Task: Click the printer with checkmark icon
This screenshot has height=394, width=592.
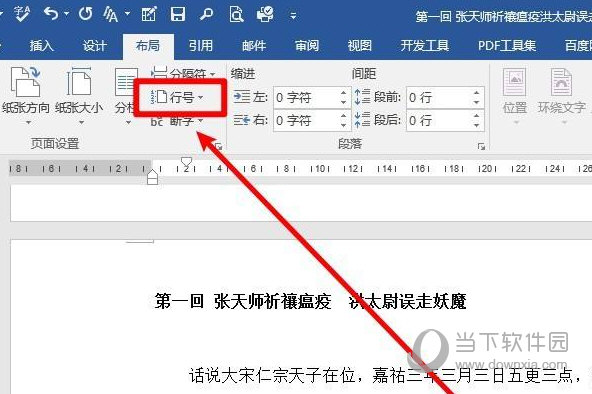Action: (x=265, y=14)
